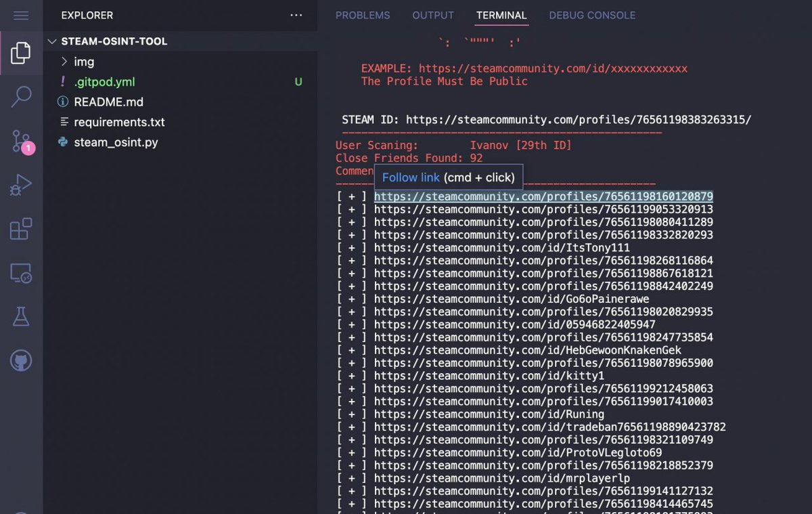Select the TERMINAL tab
812x514 pixels.
coord(501,15)
